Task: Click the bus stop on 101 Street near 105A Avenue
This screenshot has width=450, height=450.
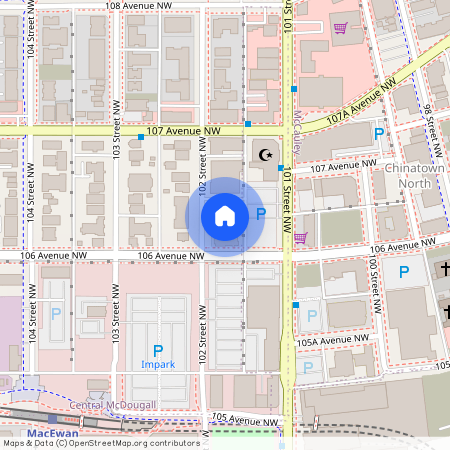Action: [296, 305]
